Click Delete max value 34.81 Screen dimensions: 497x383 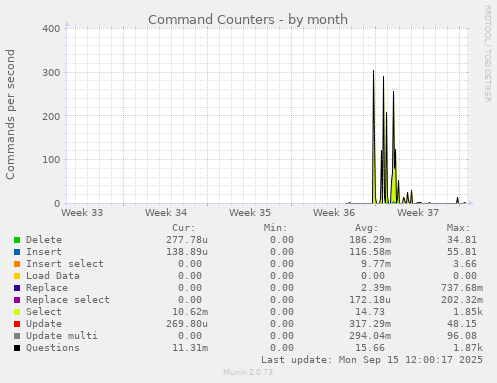pos(462,240)
